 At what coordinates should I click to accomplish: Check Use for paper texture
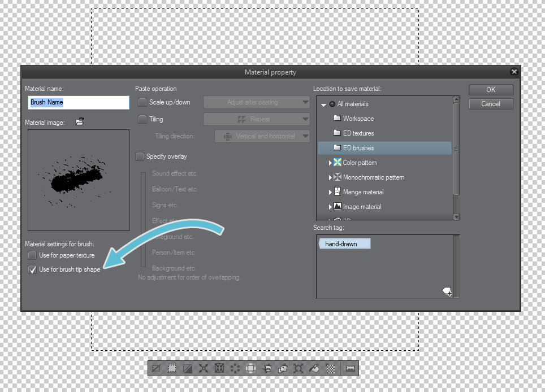(x=32, y=255)
